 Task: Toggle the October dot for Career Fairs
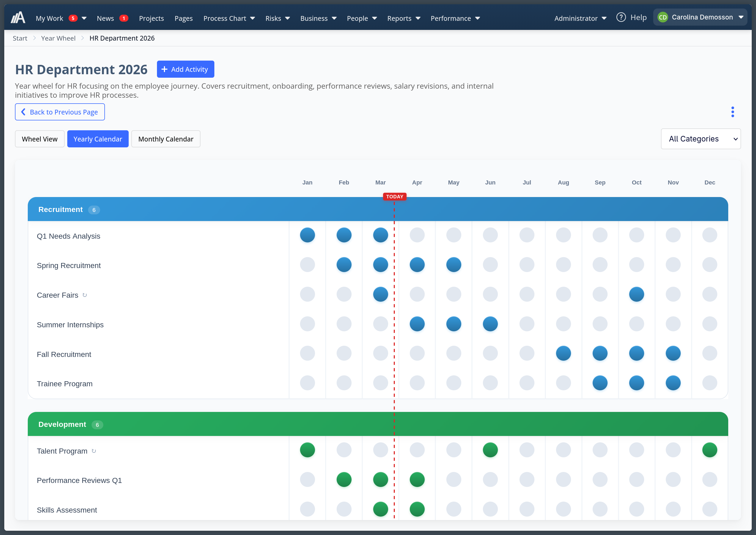(x=636, y=294)
